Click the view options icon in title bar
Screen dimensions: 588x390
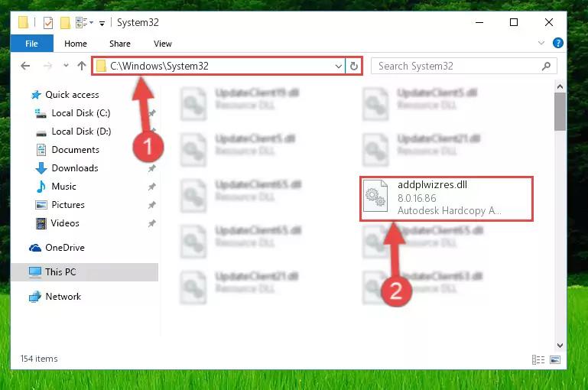pyautogui.click(x=81, y=23)
